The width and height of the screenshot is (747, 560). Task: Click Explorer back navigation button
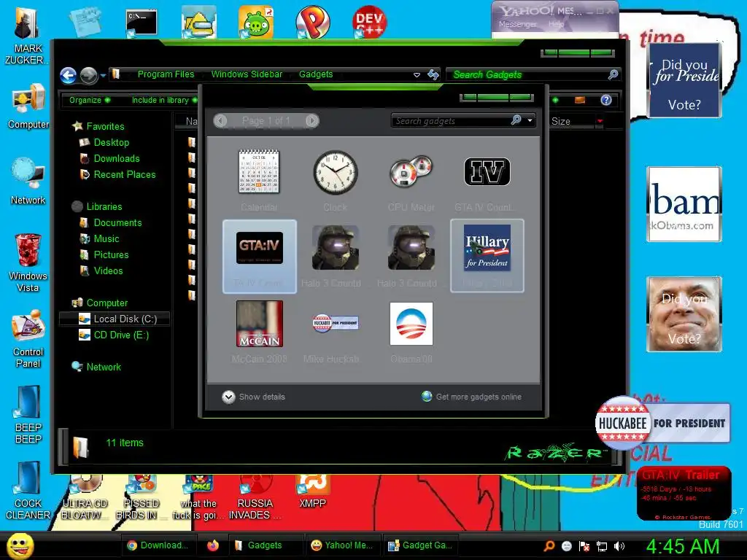(x=69, y=75)
